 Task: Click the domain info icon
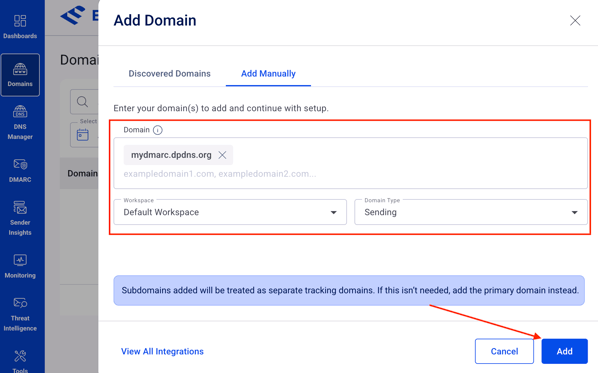[x=158, y=130]
